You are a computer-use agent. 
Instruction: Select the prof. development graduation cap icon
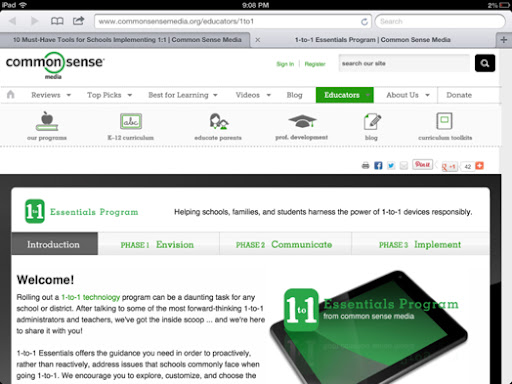pos(302,121)
